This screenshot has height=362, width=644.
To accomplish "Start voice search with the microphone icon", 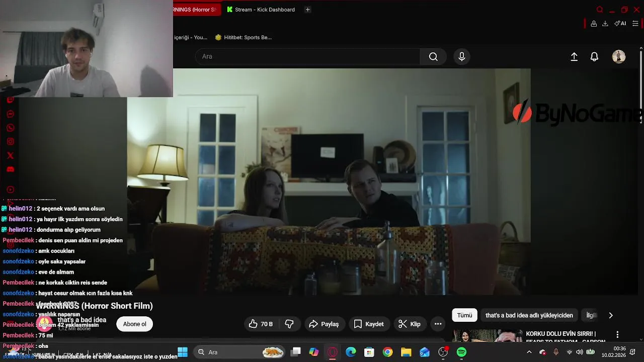I will pyautogui.click(x=462, y=57).
